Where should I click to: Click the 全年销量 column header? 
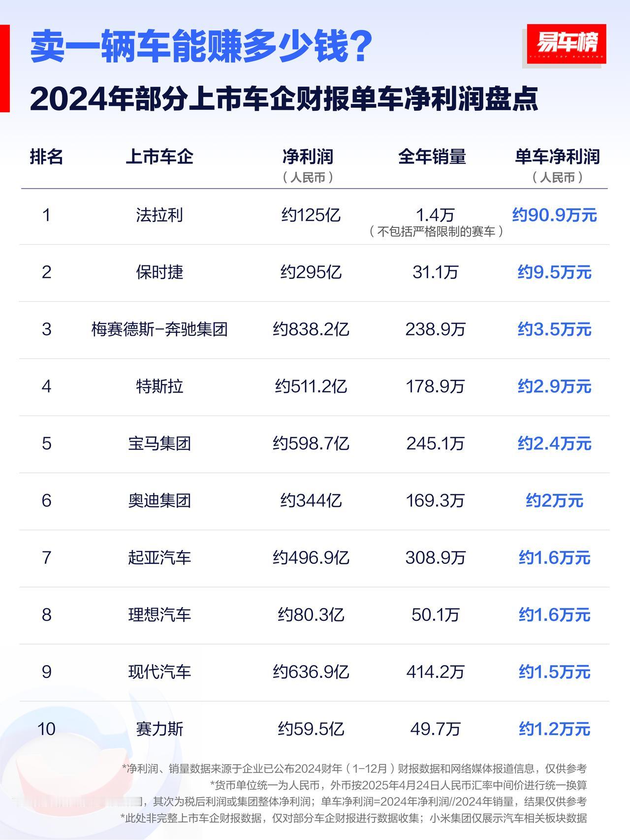(432, 157)
